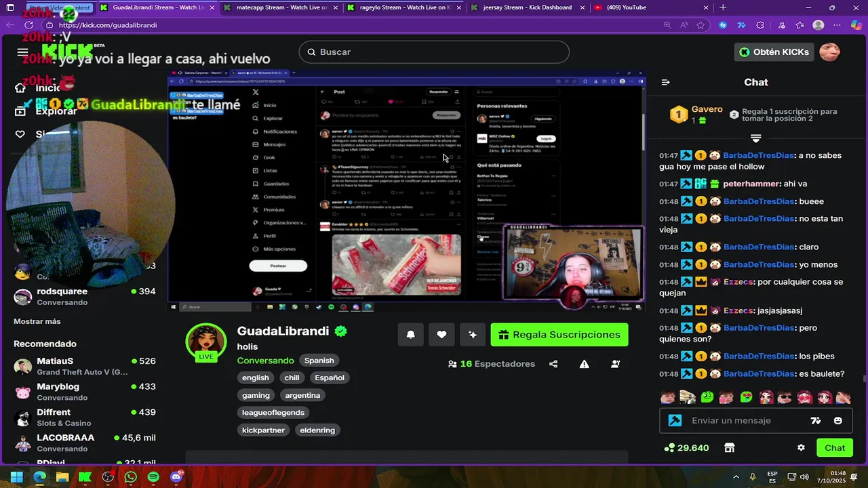
Task: Click the english tag
Action: tap(256, 378)
